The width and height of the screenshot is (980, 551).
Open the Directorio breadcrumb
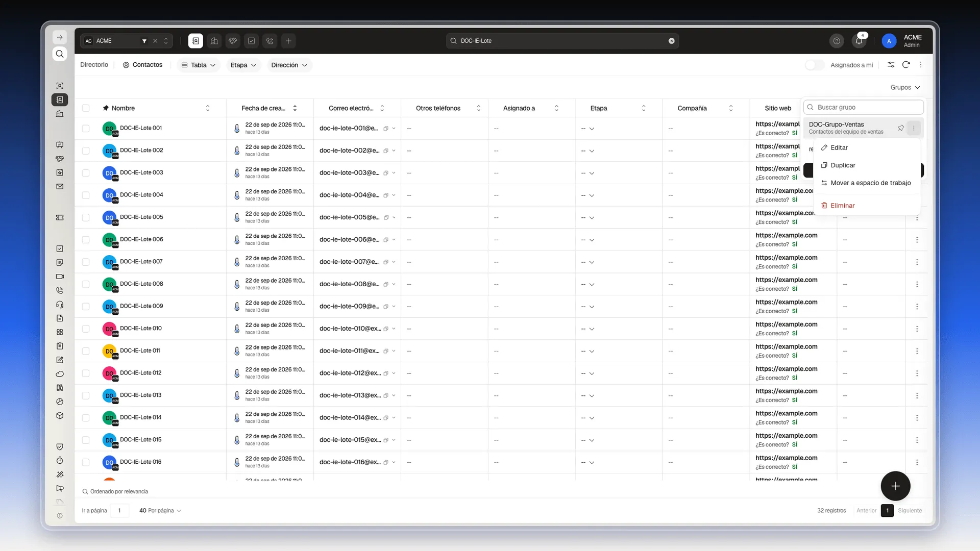[94, 65]
